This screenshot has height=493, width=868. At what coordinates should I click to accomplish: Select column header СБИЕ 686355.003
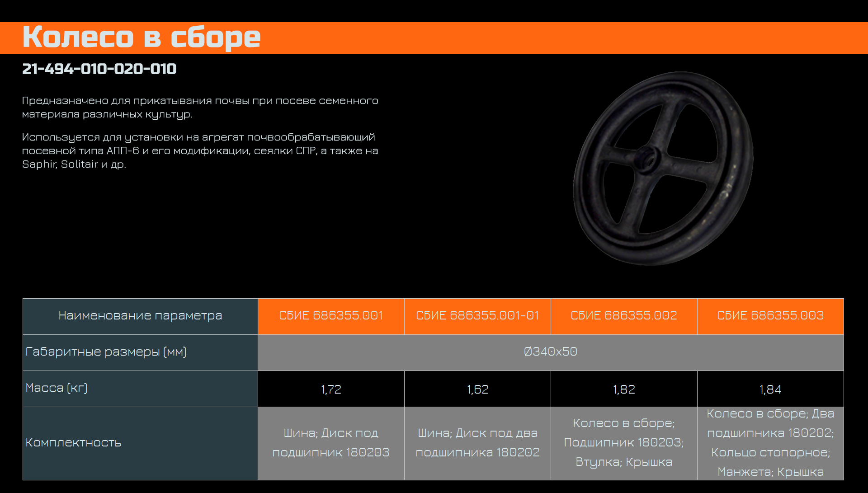pos(770,315)
